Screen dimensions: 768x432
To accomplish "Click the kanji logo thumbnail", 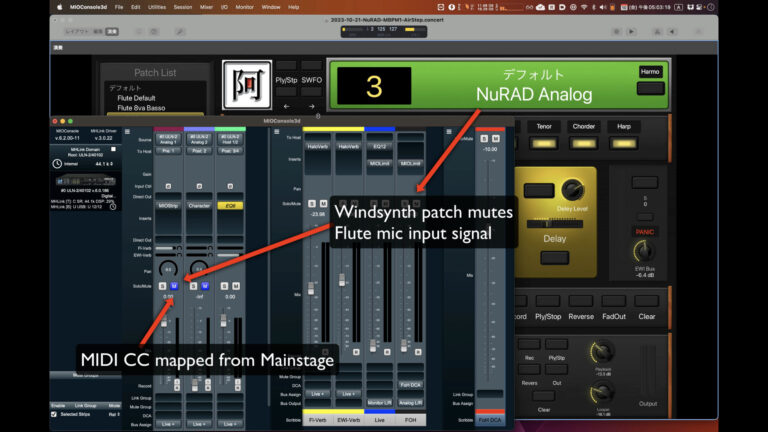I will (x=247, y=85).
